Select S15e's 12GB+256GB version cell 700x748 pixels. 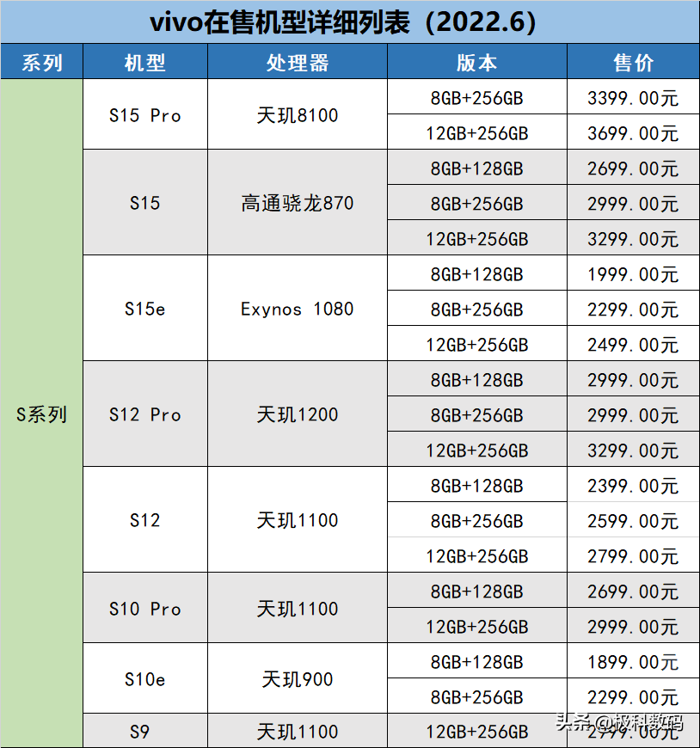pyautogui.click(x=477, y=344)
